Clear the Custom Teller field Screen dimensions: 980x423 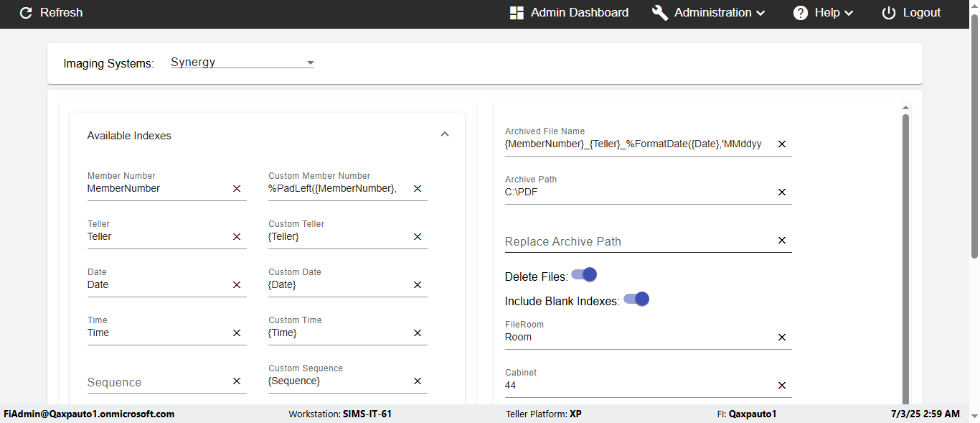pyautogui.click(x=418, y=237)
